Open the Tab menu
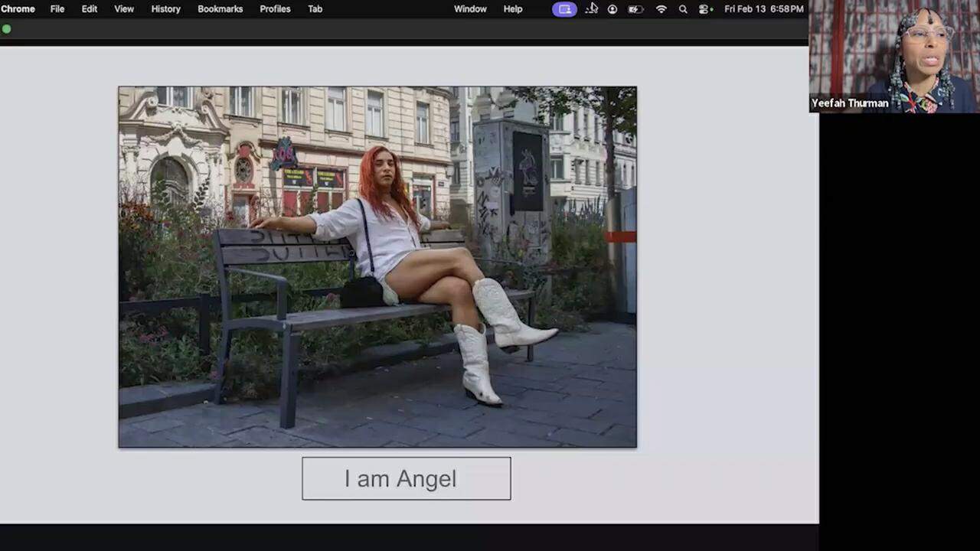The width and height of the screenshot is (980, 551). [x=315, y=9]
